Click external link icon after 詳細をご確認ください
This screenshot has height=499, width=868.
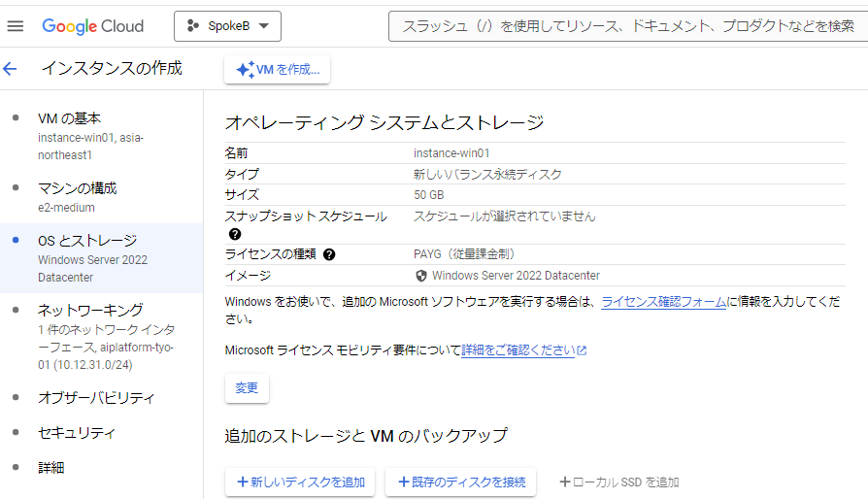tap(582, 350)
